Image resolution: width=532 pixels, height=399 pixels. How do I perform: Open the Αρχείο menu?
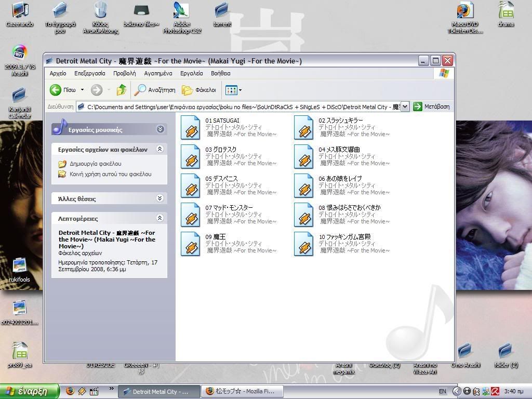(58, 73)
